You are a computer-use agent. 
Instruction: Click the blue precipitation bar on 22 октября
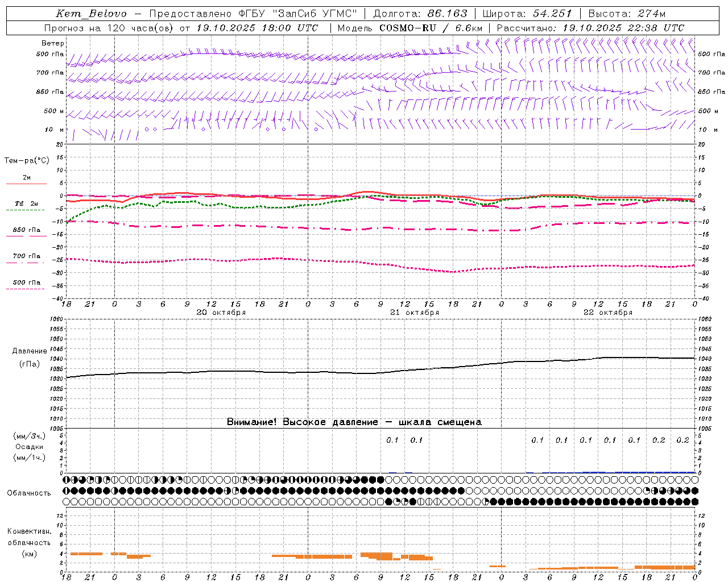(x=639, y=472)
